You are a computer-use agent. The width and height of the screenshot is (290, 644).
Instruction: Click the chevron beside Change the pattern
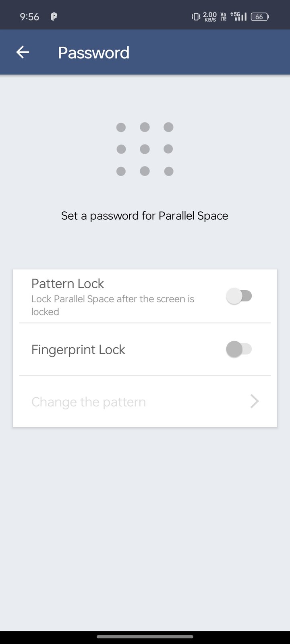pyautogui.click(x=255, y=401)
